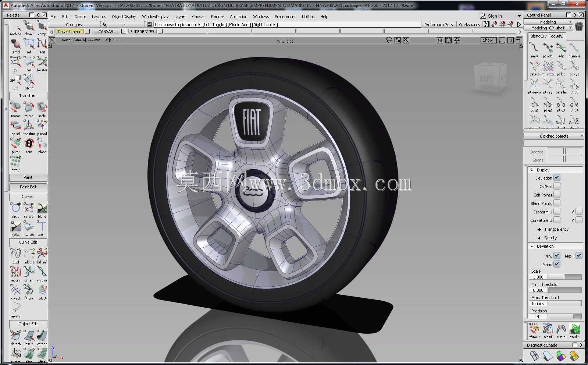The height and width of the screenshot is (365, 588).
Task: Click the curva curvature tool icon
Action: click(561, 330)
